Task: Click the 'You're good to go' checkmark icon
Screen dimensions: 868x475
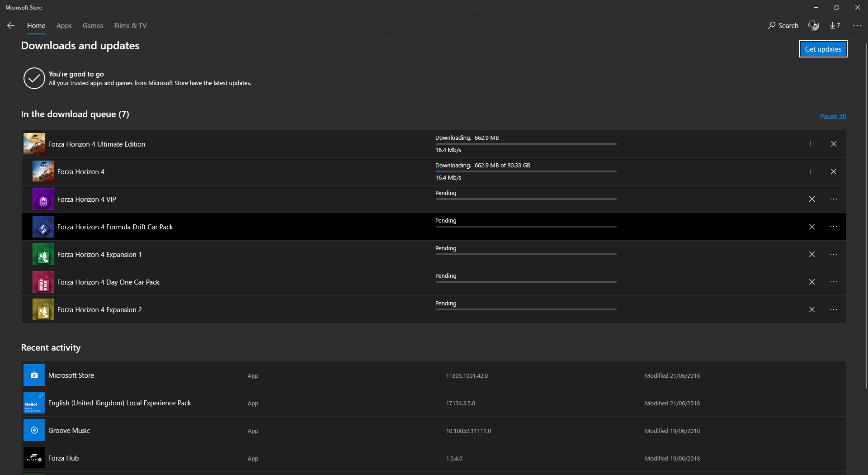Action: (x=34, y=78)
